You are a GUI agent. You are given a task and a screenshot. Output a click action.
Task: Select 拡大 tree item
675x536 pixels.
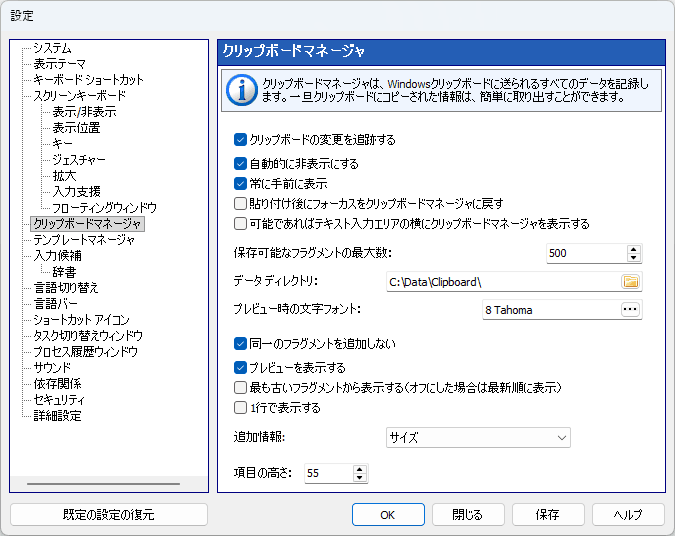pos(64,176)
